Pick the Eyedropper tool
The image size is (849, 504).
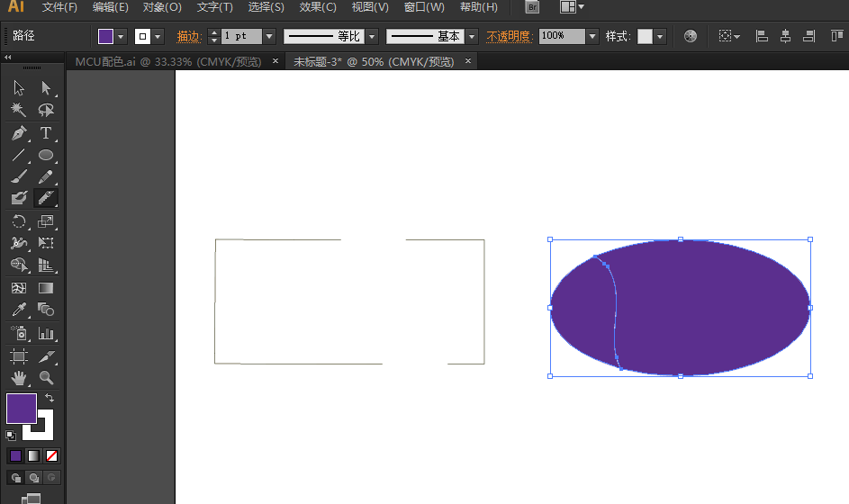pos(19,310)
